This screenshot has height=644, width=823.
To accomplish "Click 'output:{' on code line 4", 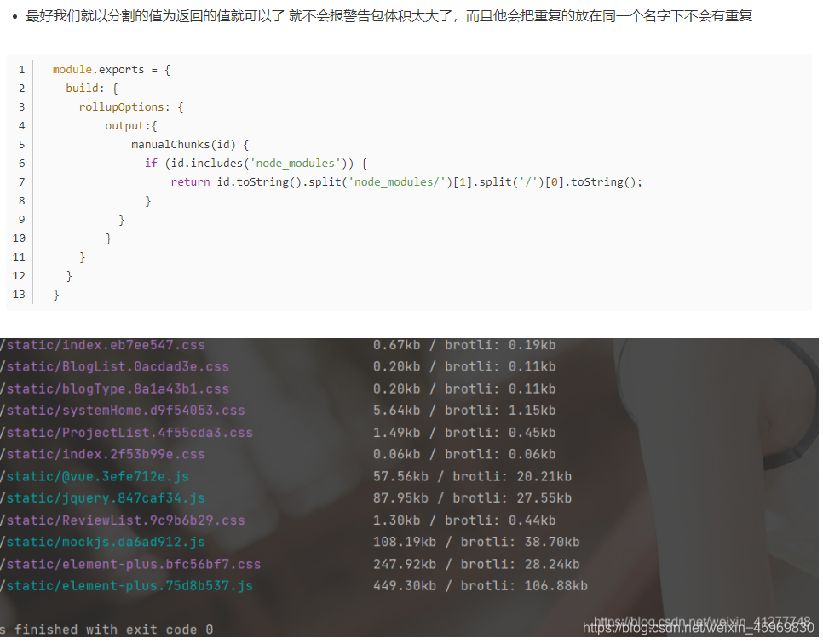I will tap(131, 126).
